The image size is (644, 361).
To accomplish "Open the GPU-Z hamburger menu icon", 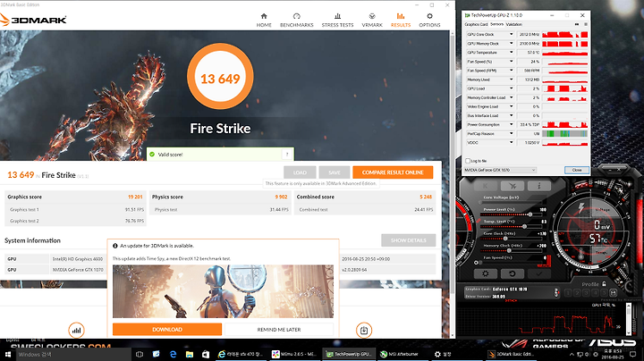I will [x=586, y=24].
